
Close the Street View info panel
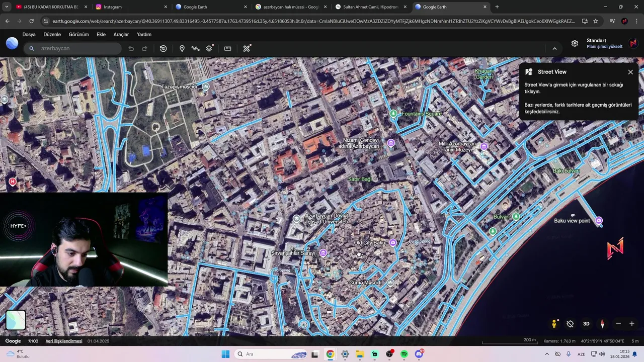pos(630,72)
